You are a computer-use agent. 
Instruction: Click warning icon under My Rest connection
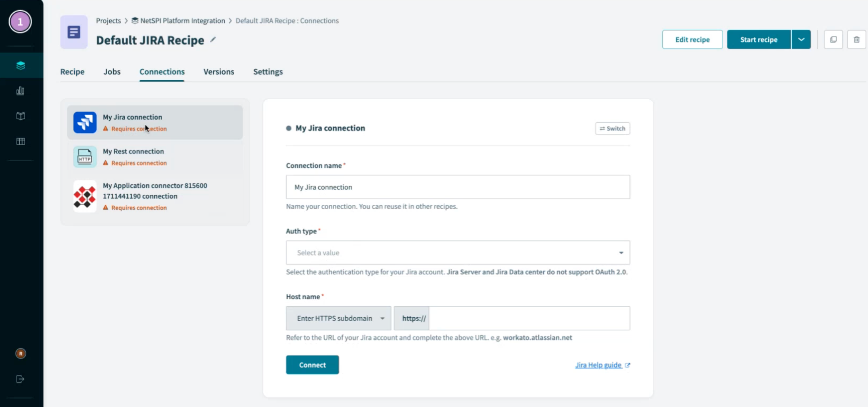pyautogui.click(x=106, y=163)
